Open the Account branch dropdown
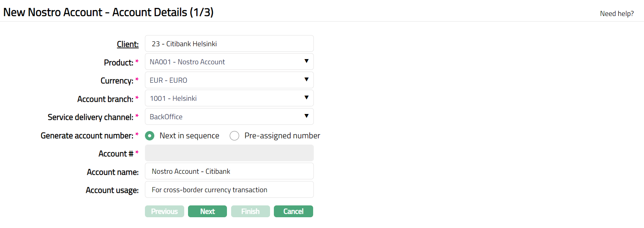The image size is (644, 228). point(229,98)
